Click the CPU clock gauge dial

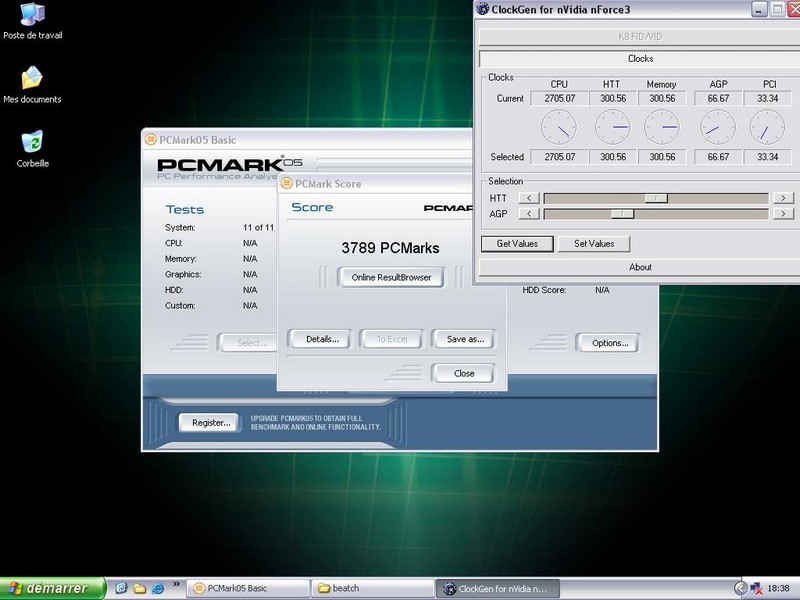559,128
